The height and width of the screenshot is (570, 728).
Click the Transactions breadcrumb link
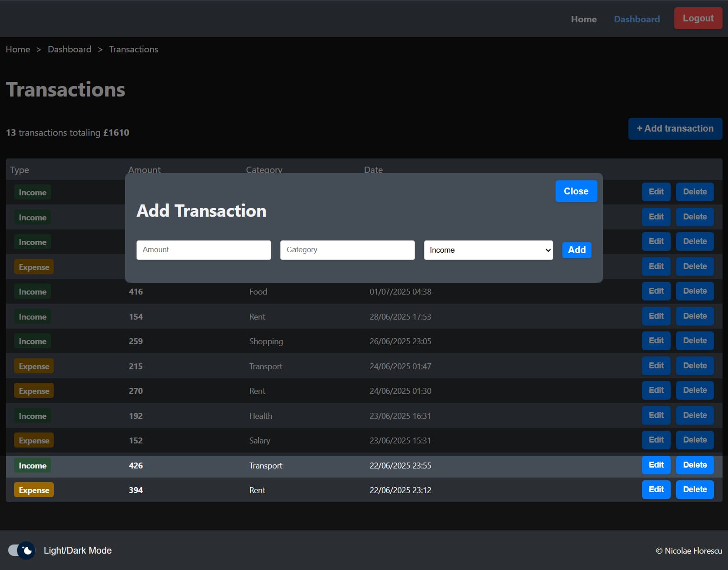(133, 49)
